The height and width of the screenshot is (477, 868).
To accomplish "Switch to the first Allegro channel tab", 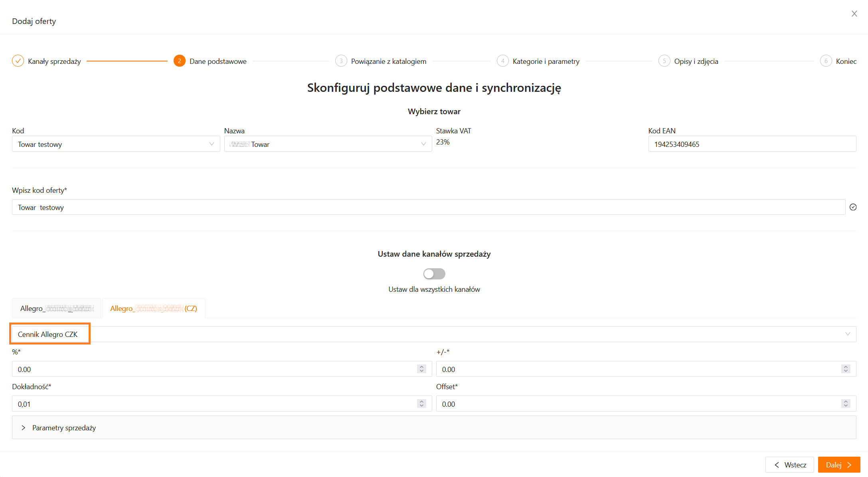I will (57, 309).
